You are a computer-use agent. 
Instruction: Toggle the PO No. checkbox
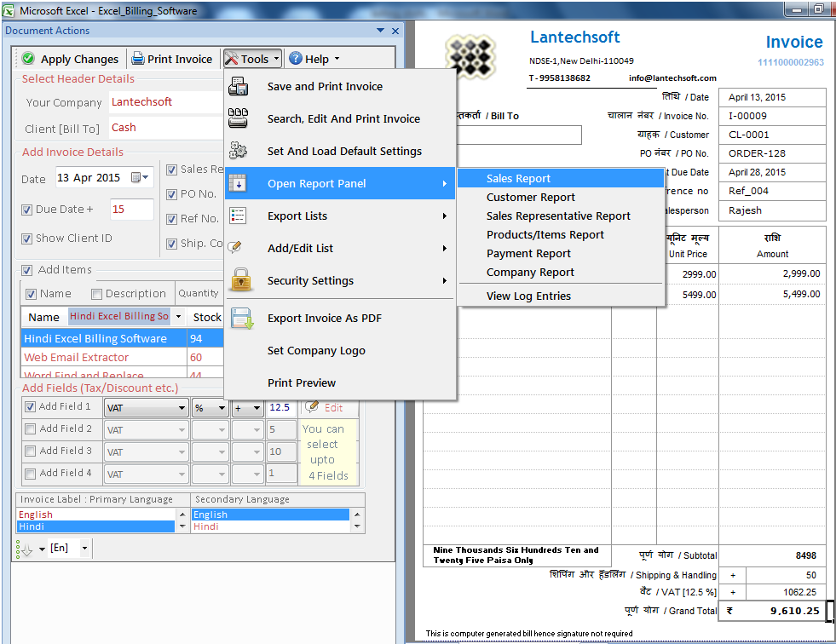(171, 194)
